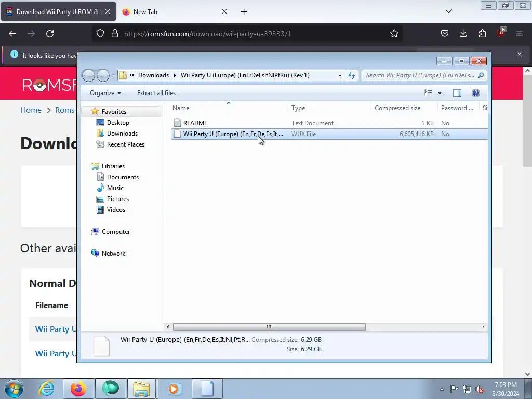Click the Firefox address bar URL
532x399 pixels.
pos(208,34)
